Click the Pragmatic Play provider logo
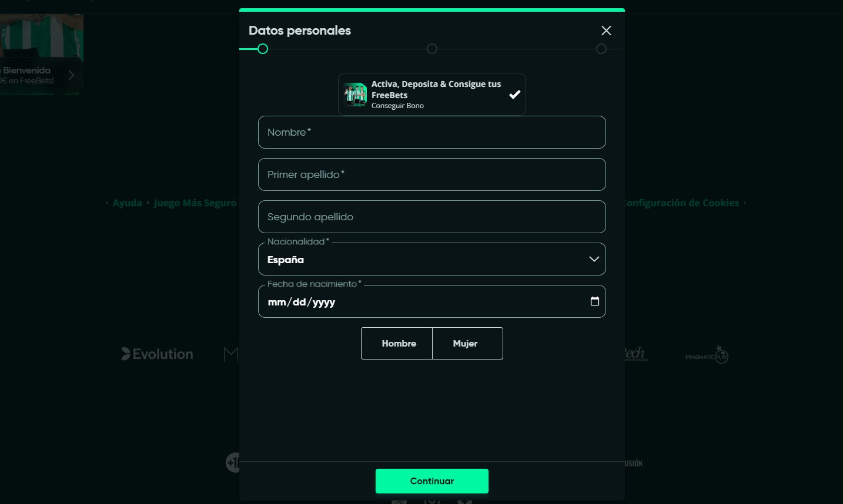Image resolution: width=843 pixels, height=504 pixels. (x=707, y=355)
